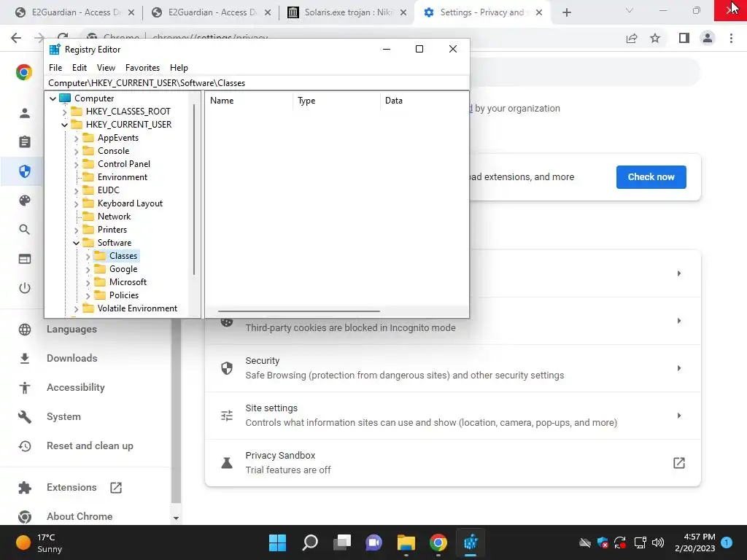The image size is (747, 560).
Task: Open the Registry Editor Edit menu
Action: click(79, 68)
